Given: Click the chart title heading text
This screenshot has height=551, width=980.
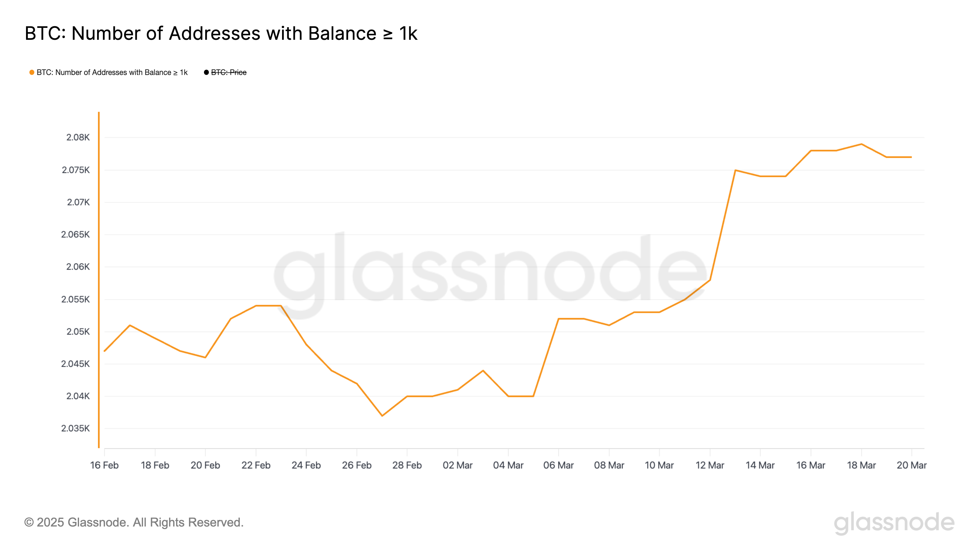Looking at the screenshot, I should point(221,33).
